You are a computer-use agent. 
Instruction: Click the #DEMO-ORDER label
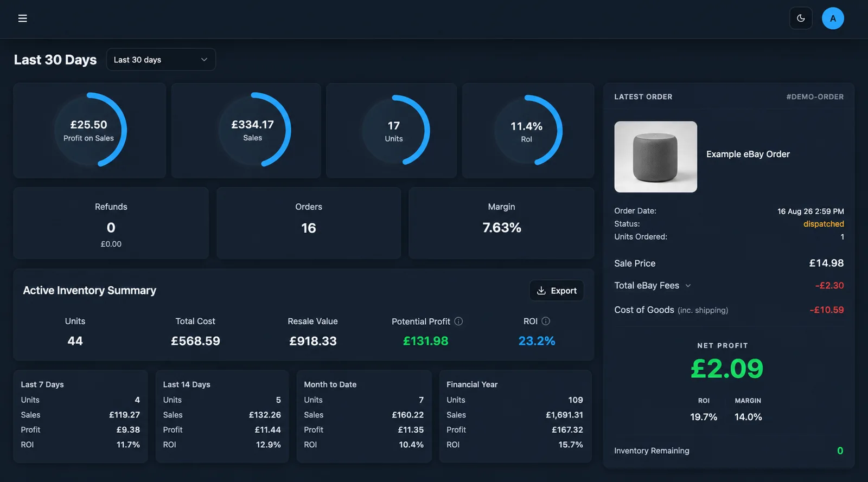point(815,97)
